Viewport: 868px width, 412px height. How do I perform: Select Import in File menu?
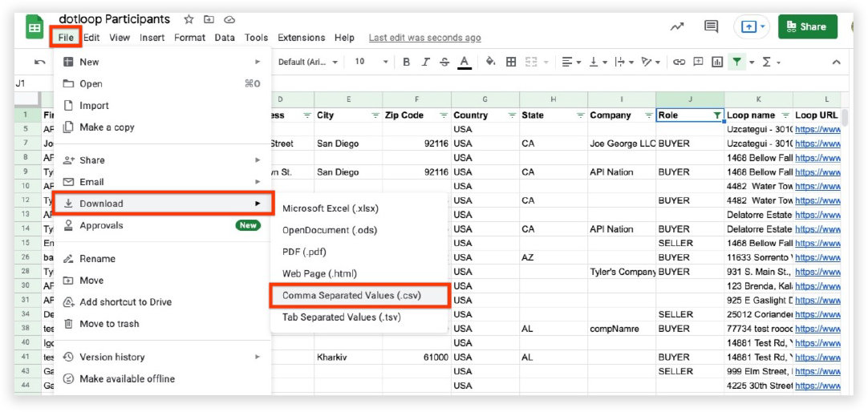click(163, 106)
